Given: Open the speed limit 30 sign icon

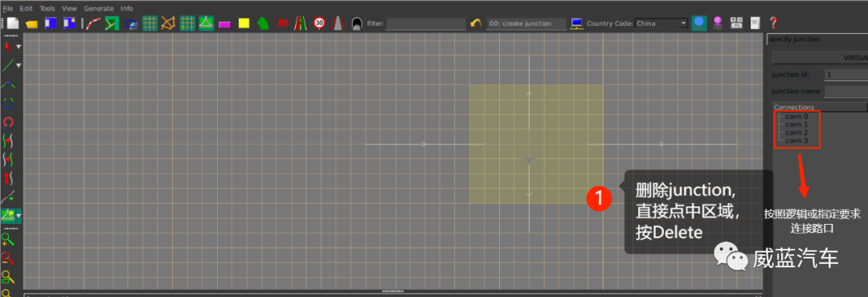Looking at the screenshot, I should click(x=319, y=23).
